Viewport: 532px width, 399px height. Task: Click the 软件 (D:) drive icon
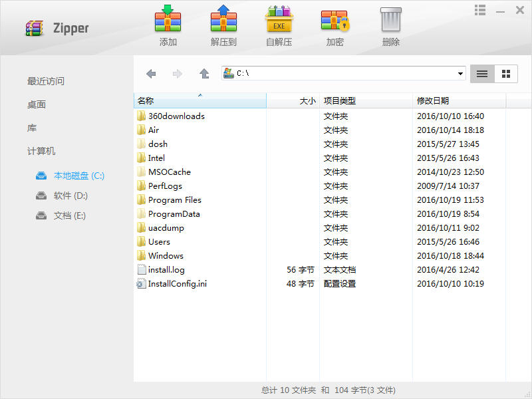click(x=41, y=196)
